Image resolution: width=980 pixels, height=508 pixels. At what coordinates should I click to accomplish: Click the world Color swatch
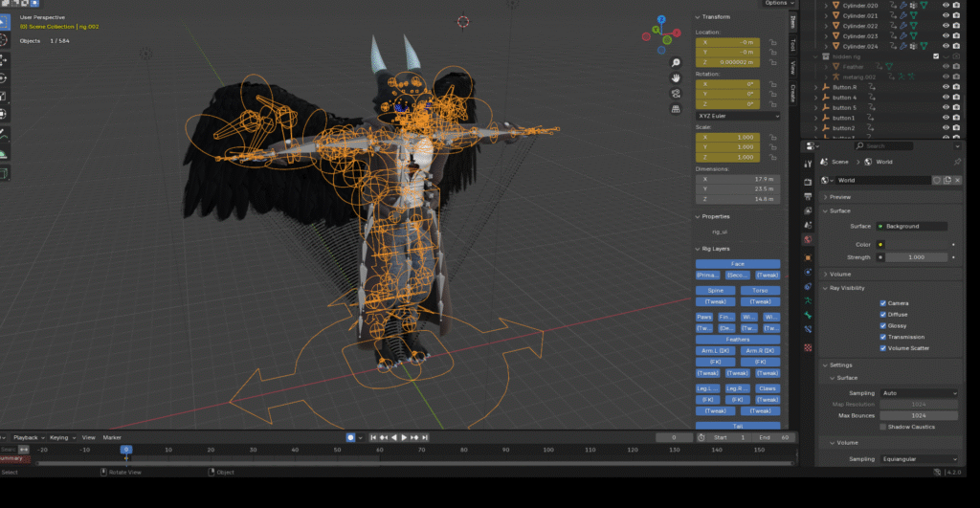[917, 245]
